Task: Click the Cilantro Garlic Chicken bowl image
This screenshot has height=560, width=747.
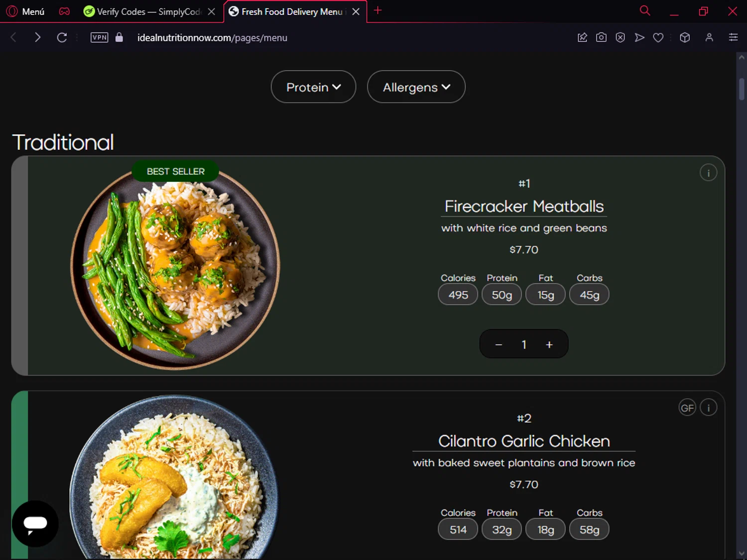Action: click(174, 477)
